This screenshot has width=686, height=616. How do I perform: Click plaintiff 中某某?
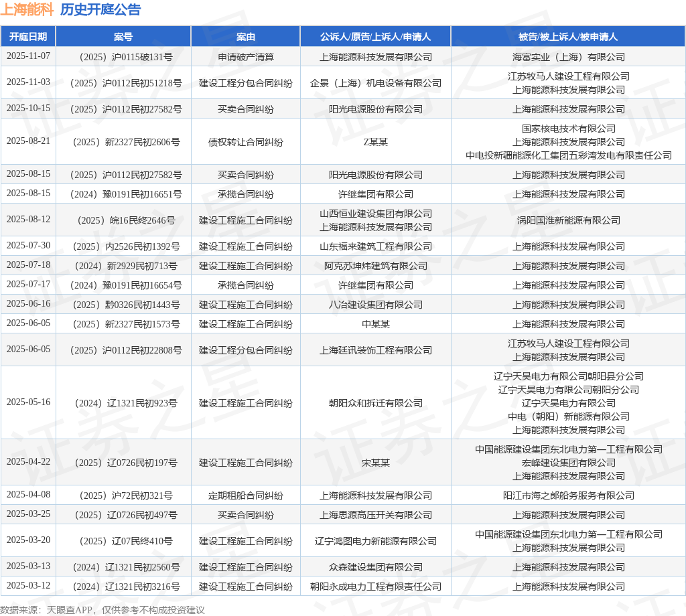375,324
